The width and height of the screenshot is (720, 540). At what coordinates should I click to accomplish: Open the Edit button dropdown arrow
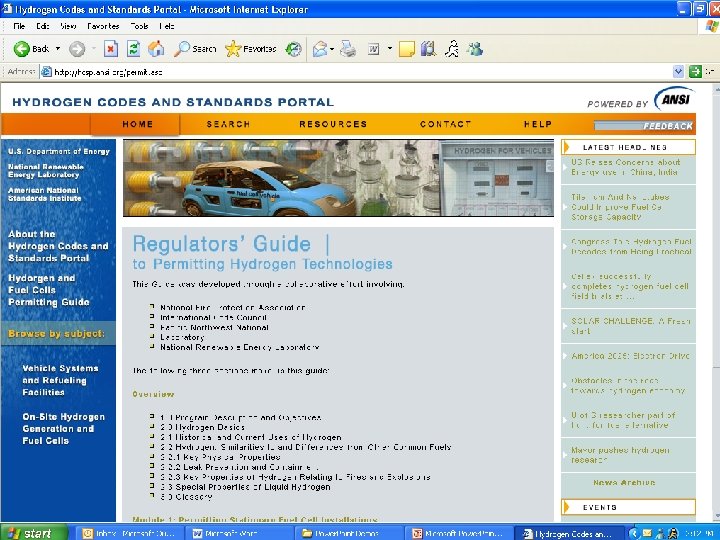point(390,49)
